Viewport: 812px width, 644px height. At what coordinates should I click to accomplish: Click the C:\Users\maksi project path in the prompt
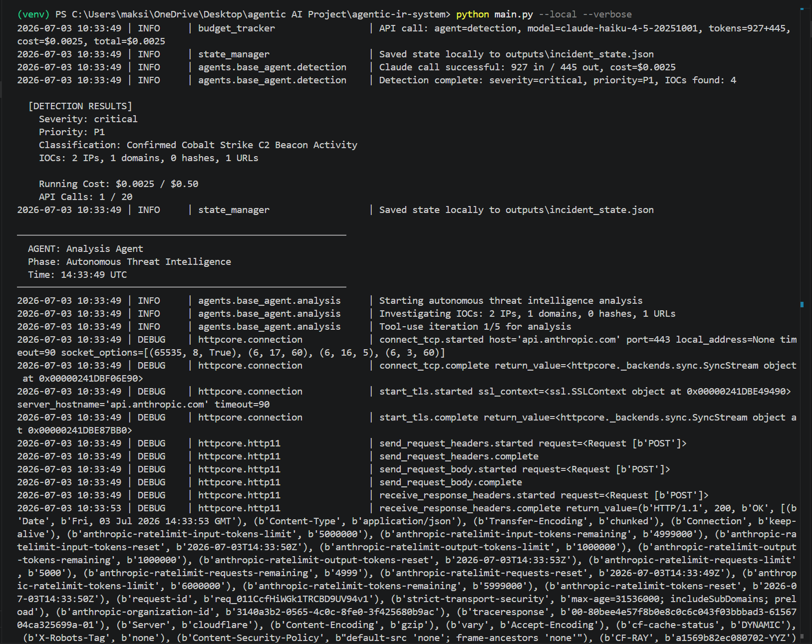tap(259, 14)
